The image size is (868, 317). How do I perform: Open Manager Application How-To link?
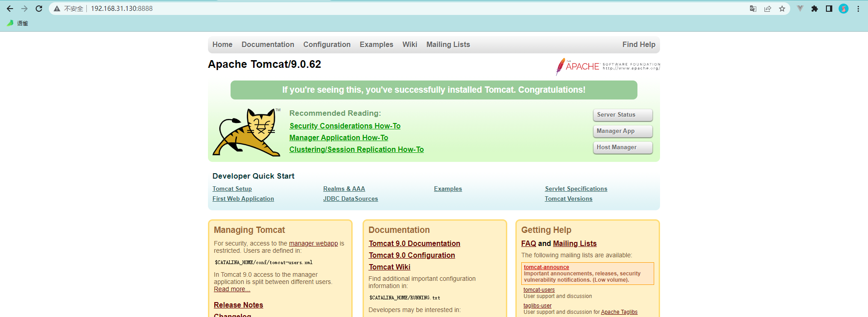(x=339, y=137)
